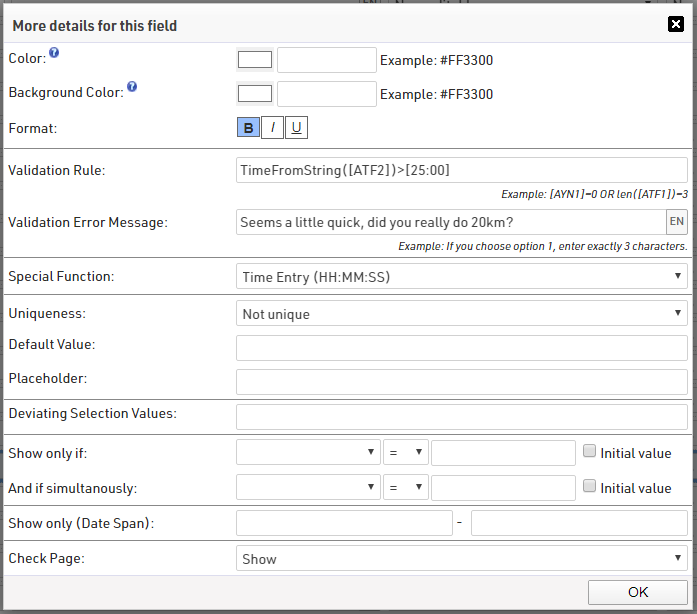Open the Check Page dropdown
697x614 pixels.
[x=462, y=558]
